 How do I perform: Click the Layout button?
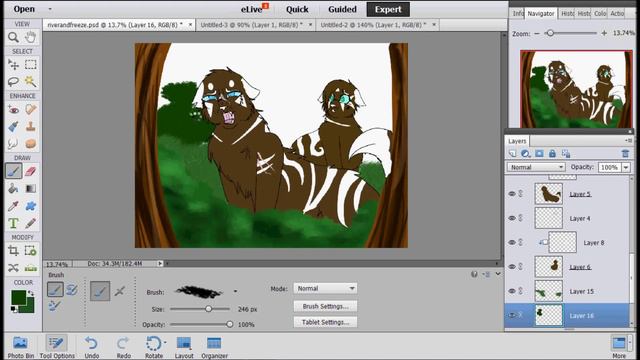click(184, 347)
